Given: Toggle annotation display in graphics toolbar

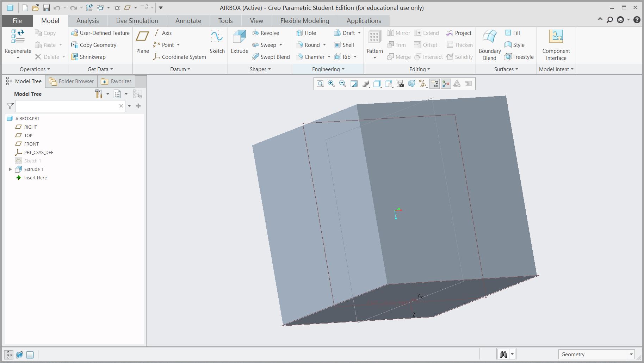Looking at the screenshot, I should [434, 84].
